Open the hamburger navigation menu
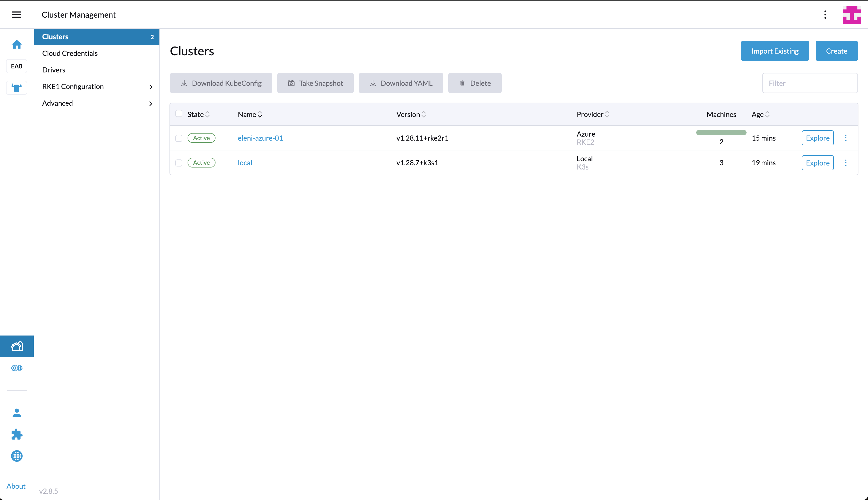The width and height of the screenshot is (868, 500). click(x=17, y=14)
